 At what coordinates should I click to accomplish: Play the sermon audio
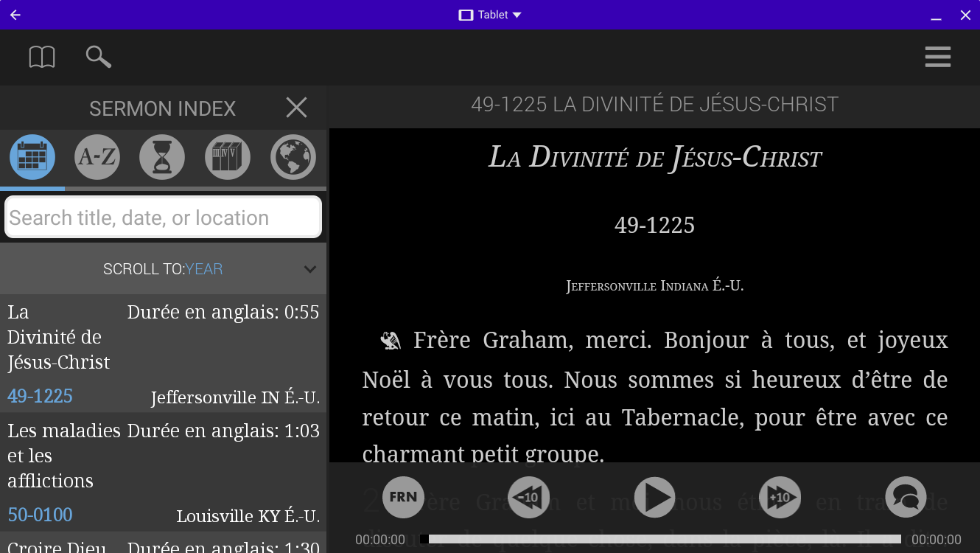coord(654,497)
